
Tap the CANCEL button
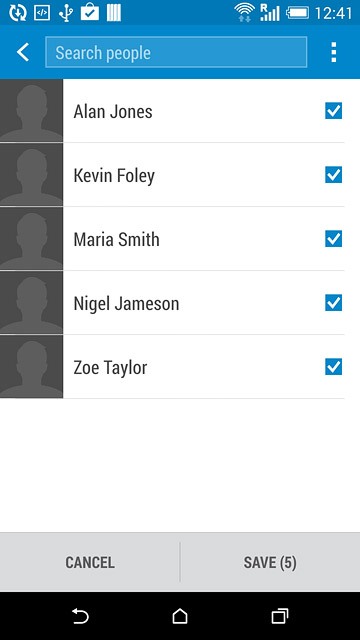90,562
